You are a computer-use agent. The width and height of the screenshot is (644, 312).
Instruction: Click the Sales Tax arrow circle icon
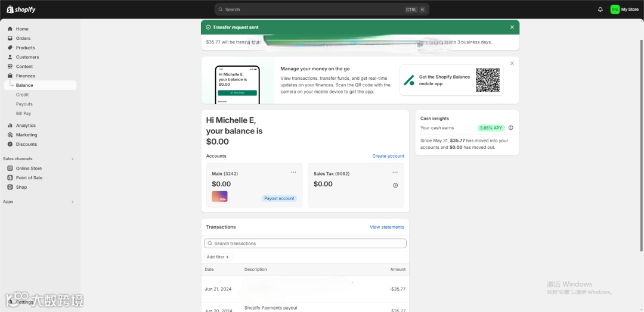[x=395, y=185]
